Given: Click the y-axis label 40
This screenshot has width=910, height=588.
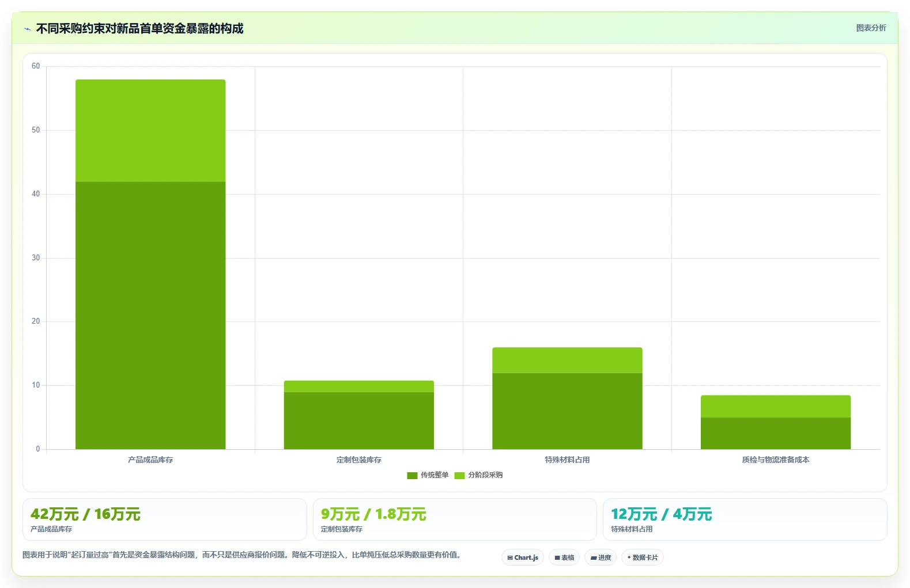Looking at the screenshot, I should pyautogui.click(x=36, y=194).
